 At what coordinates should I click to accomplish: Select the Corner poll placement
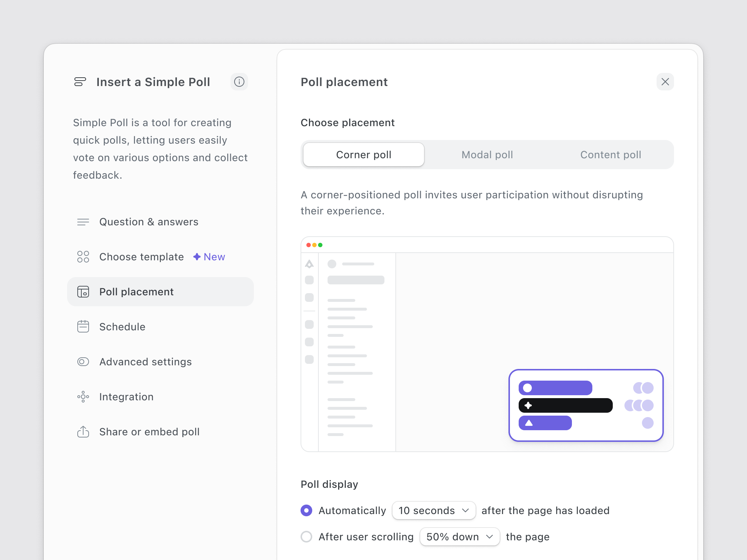click(x=363, y=155)
